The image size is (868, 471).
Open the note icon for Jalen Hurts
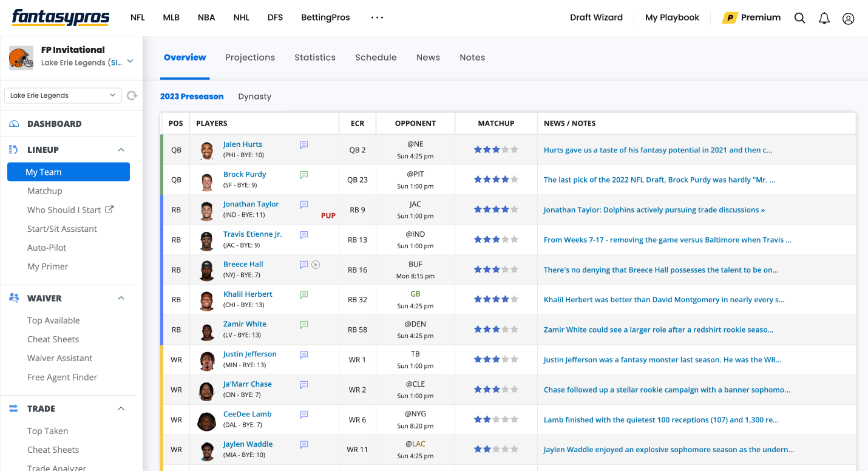click(304, 144)
